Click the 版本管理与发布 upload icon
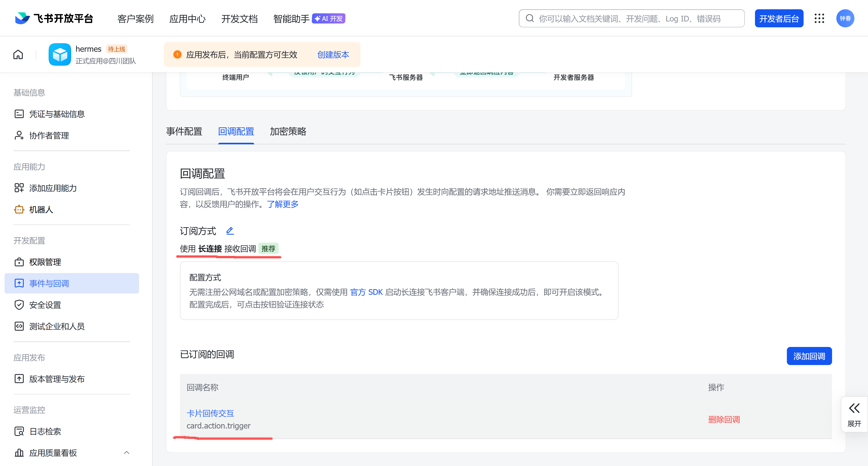The image size is (868, 466). [x=19, y=379]
